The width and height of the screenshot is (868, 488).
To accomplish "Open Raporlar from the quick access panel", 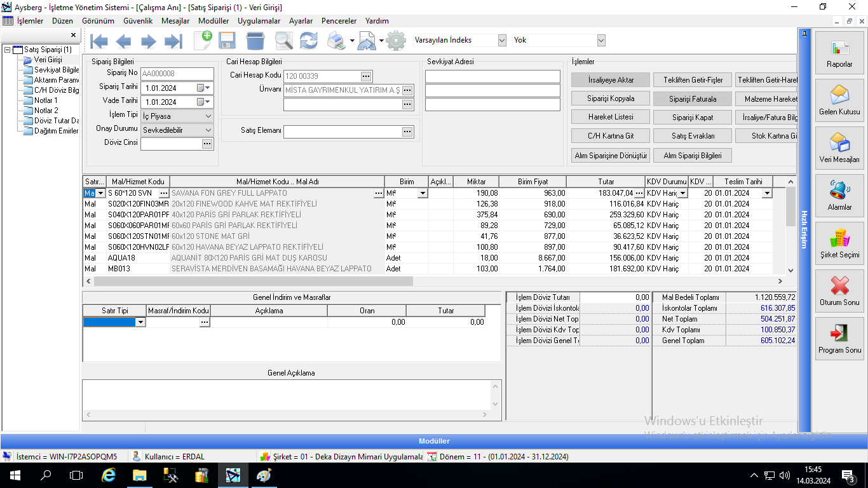I will [x=839, y=53].
